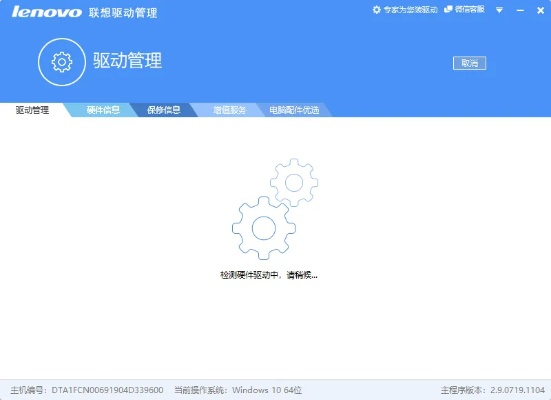Click the 联想驱动管理 title text
The height and width of the screenshot is (400, 551).
pyautogui.click(x=123, y=13)
